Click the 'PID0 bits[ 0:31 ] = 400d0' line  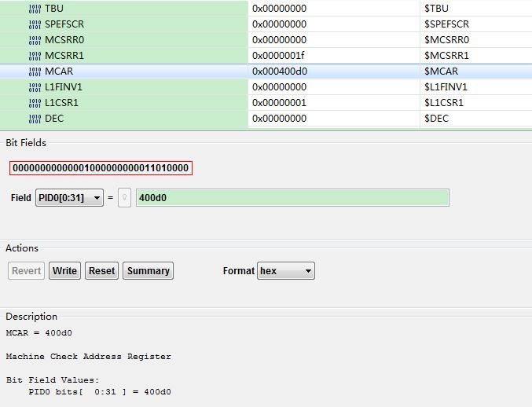tap(100, 392)
